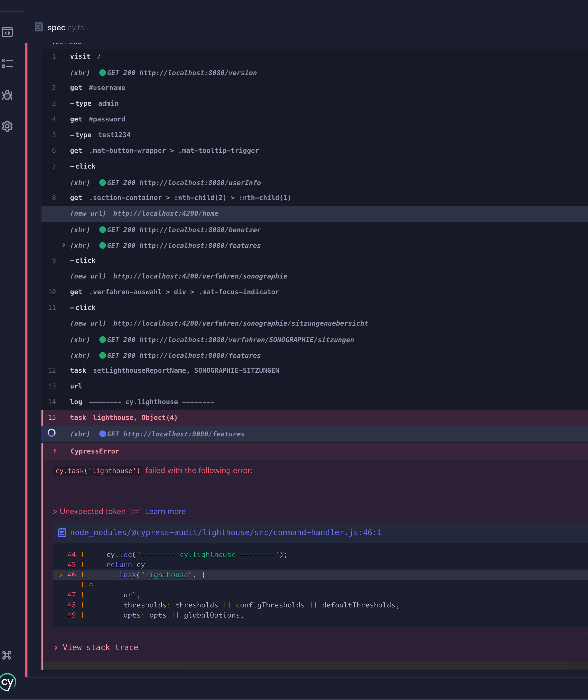
Task: Select xhr GET SONOGRAPHIE/sitzungen request
Action: [x=315, y=340]
